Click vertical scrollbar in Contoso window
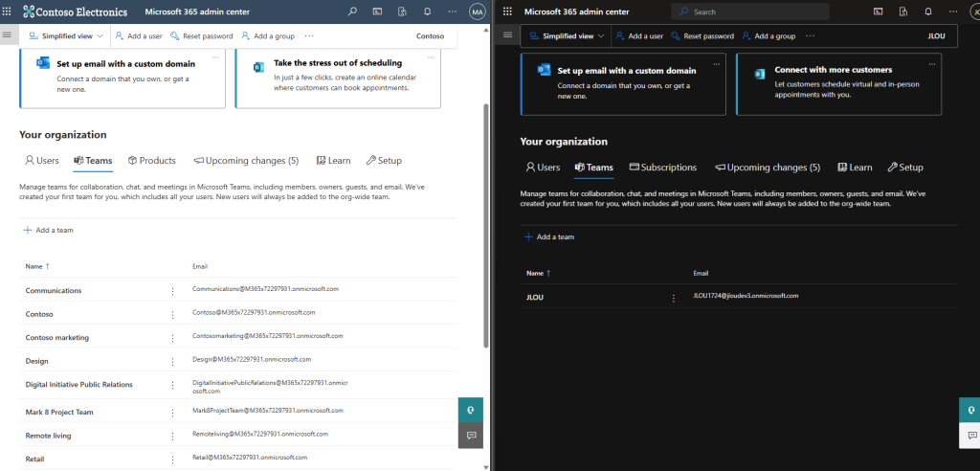Screen dimensions: 980x471 486,225
